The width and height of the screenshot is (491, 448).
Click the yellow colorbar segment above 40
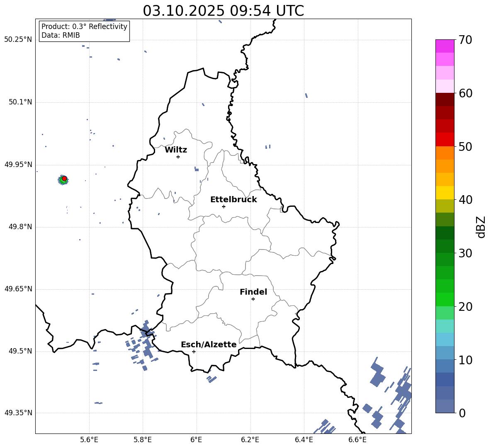[x=445, y=193]
